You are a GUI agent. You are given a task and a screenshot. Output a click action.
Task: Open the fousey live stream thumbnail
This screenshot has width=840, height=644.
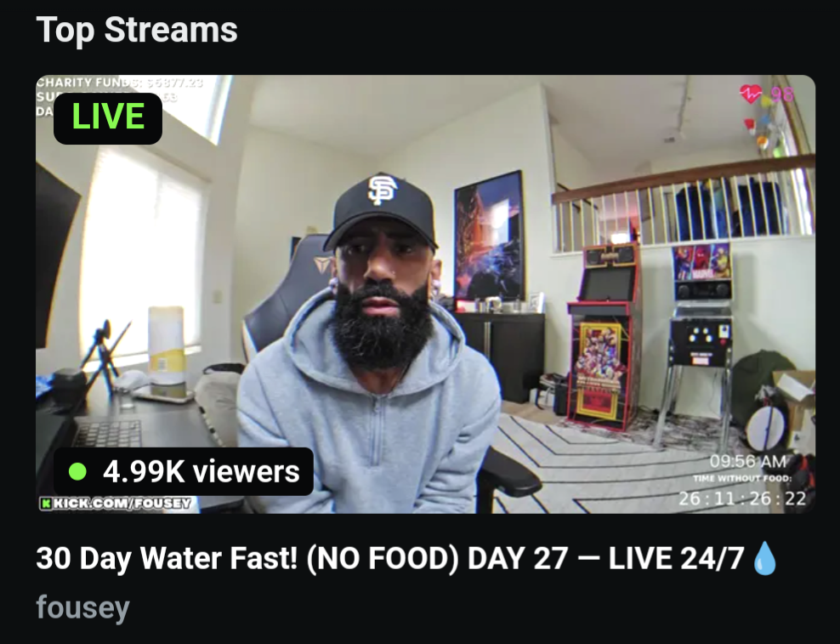coord(425,294)
